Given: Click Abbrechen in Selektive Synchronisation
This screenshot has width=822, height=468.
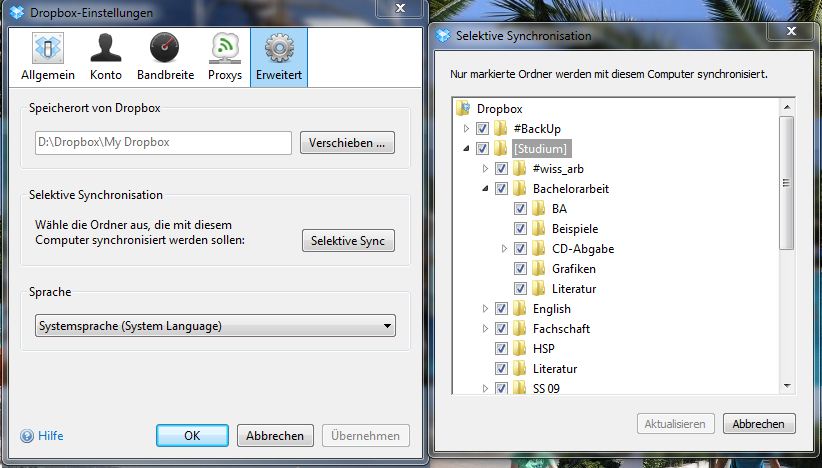Looking at the screenshot, I should [759, 423].
